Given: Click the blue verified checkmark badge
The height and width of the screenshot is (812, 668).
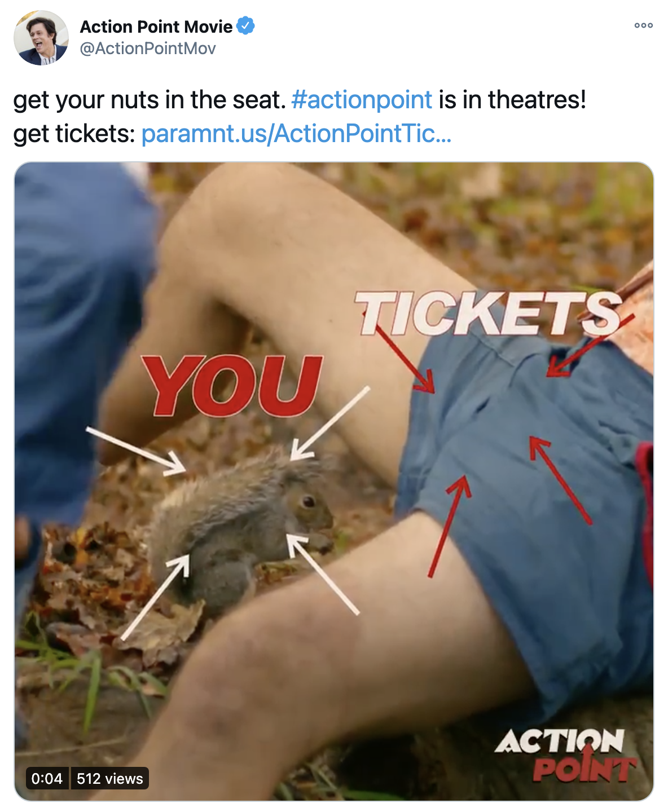Looking at the screenshot, I should click(x=245, y=26).
